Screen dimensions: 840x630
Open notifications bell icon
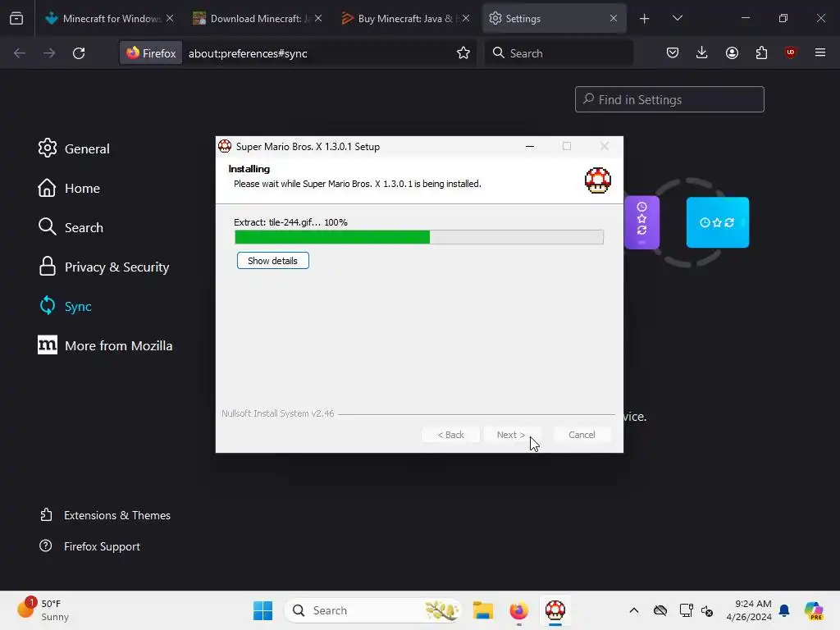[x=784, y=610]
